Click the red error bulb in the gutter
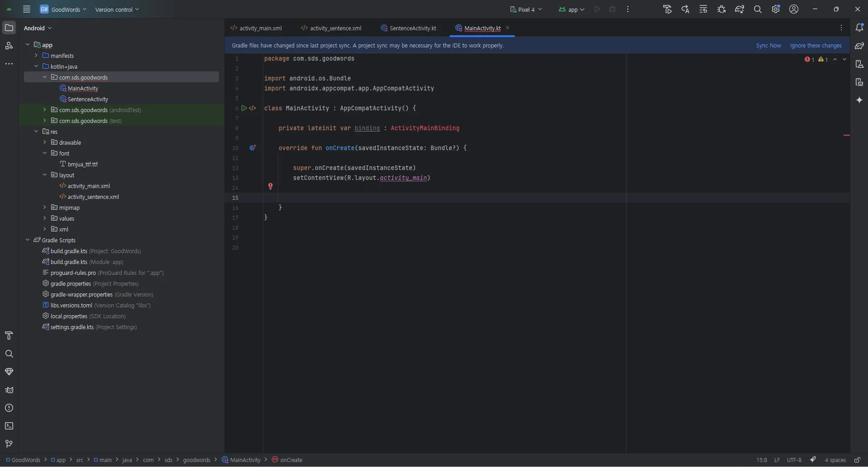868x467 pixels. coord(270,186)
